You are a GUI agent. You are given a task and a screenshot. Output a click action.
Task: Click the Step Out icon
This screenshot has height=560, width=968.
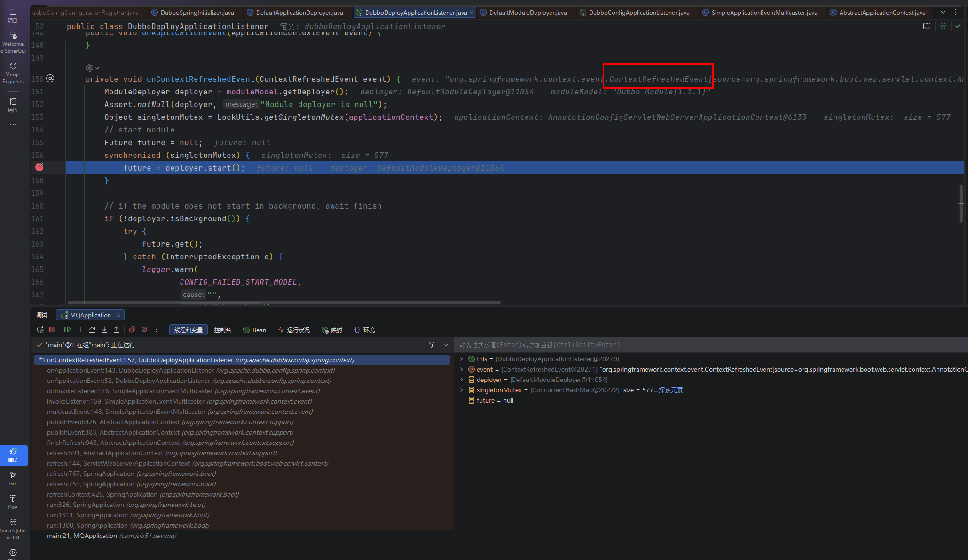pyautogui.click(x=117, y=330)
